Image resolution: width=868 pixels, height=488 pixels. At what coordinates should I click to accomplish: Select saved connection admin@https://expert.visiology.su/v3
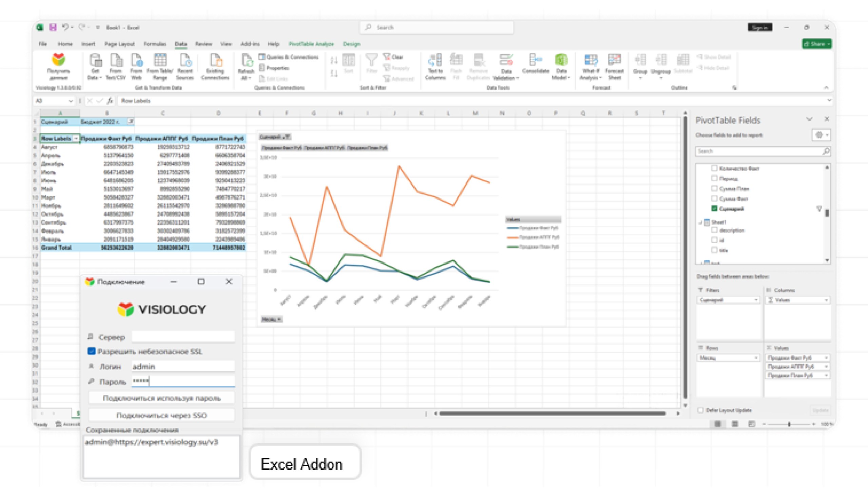point(151,442)
